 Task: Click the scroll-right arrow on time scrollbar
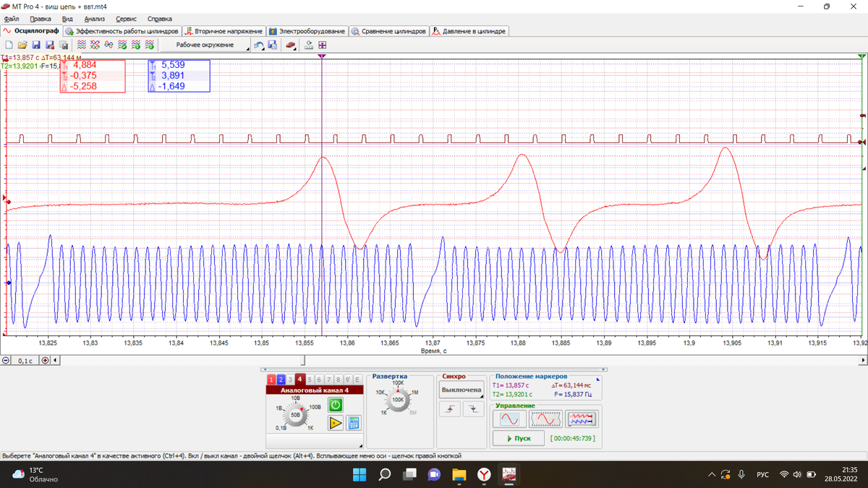tap(862, 359)
